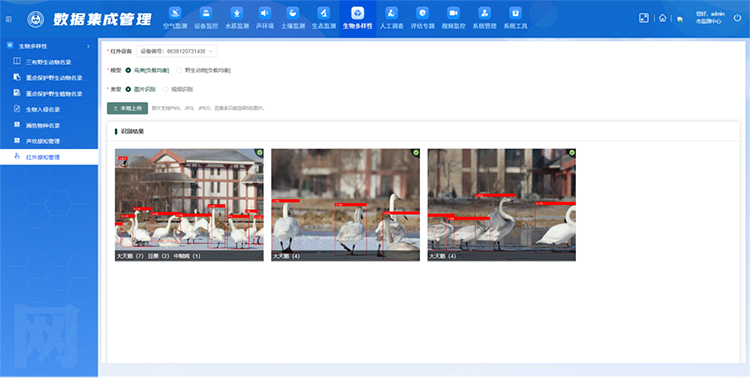Open 三有野生动物名录 in the sidebar
The height and width of the screenshot is (378, 750).
pyautogui.click(x=49, y=62)
